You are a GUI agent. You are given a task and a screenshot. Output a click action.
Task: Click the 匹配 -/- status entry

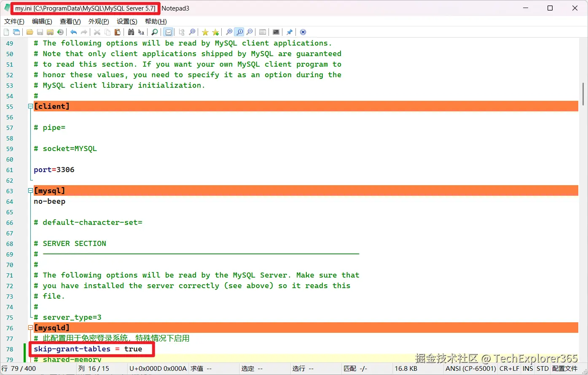[355, 369]
